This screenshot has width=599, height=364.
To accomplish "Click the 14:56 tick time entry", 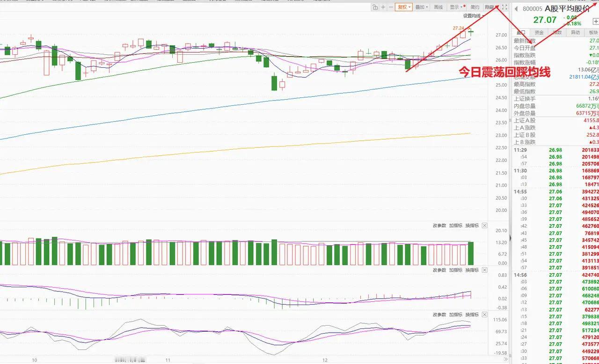I will pyautogui.click(x=520, y=275).
